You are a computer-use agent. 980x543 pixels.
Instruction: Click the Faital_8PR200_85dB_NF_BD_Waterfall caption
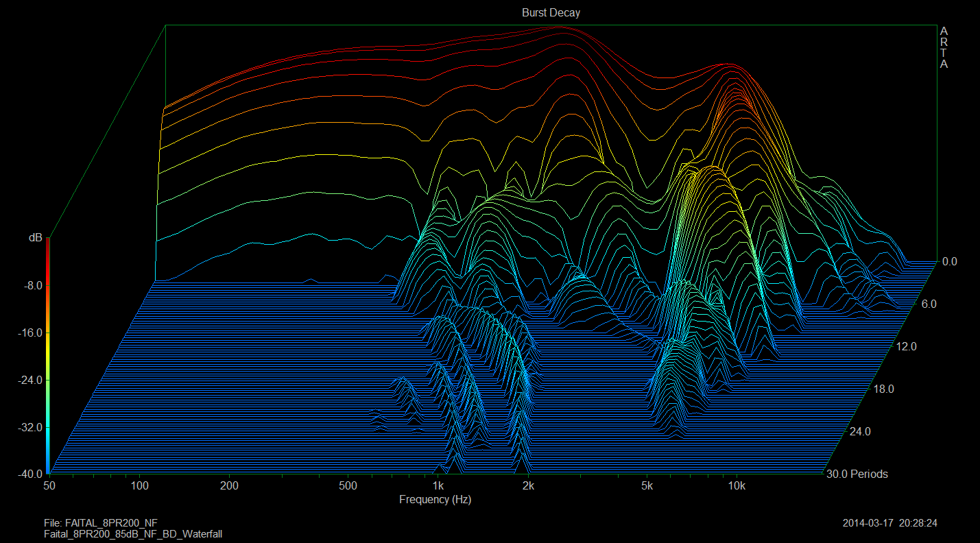point(132,533)
